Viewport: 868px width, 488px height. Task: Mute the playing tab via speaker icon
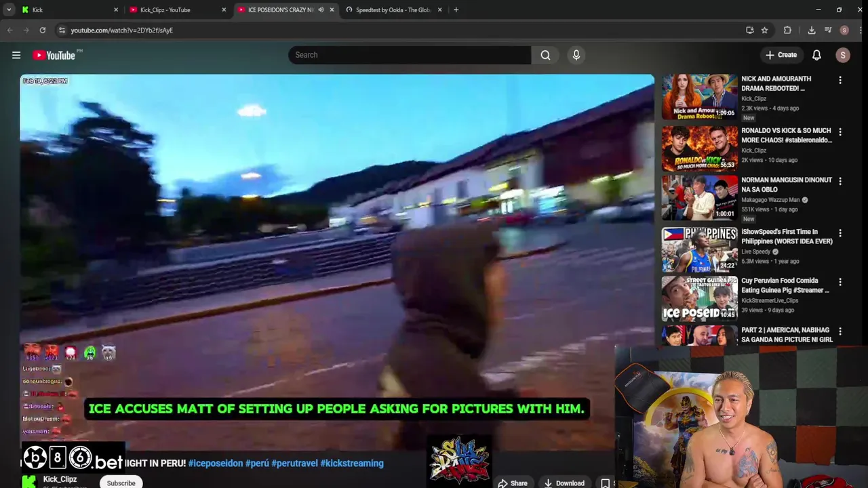(321, 9)
